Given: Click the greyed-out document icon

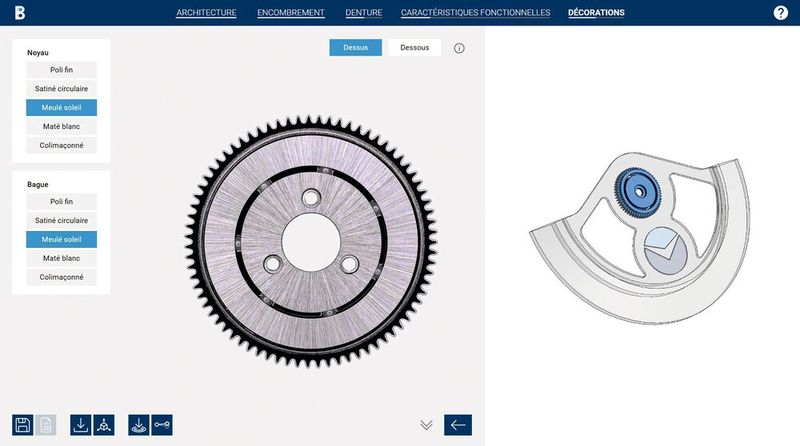Looking at the screenshot, I should click(x=46, y=425).
